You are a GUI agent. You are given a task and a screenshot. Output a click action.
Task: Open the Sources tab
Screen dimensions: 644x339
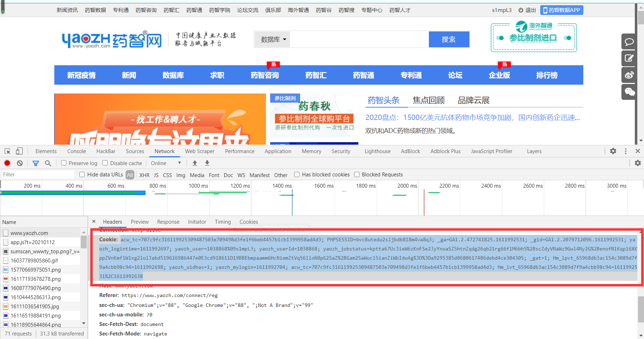(x=135, y=151)
